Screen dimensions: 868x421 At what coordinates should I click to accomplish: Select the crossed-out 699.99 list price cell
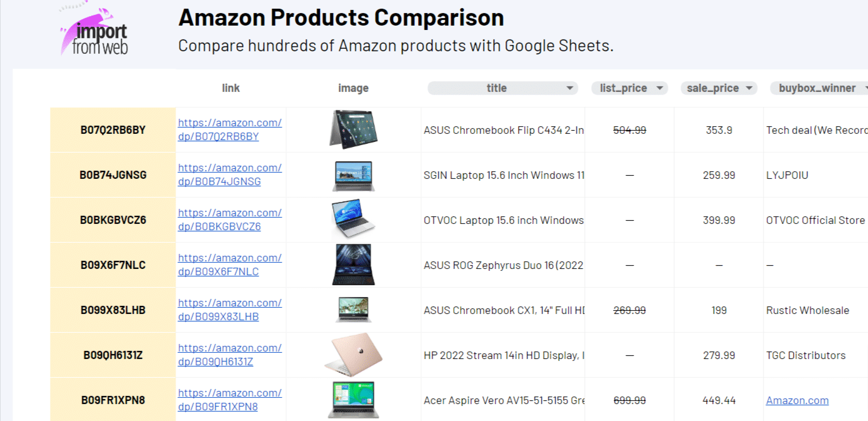click(630, 400)
